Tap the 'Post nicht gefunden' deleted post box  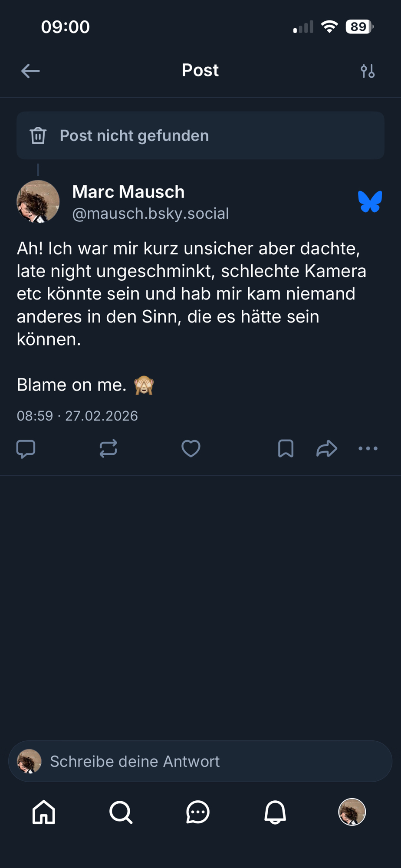200,135
